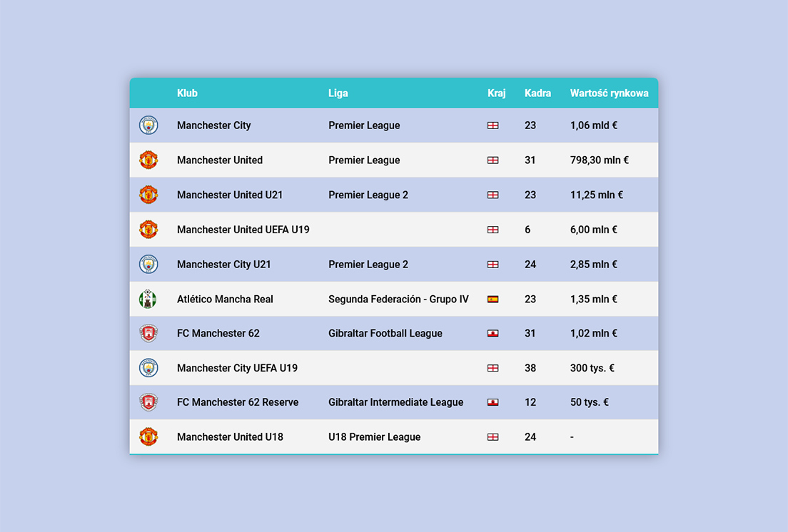Open the Segunda Federación - Grupo IV link

click(398, 299)
